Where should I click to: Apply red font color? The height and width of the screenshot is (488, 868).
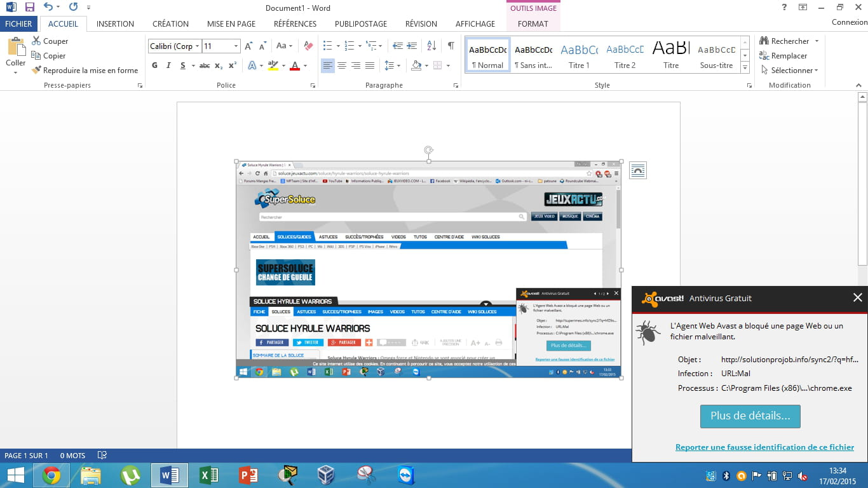(294, 65)
